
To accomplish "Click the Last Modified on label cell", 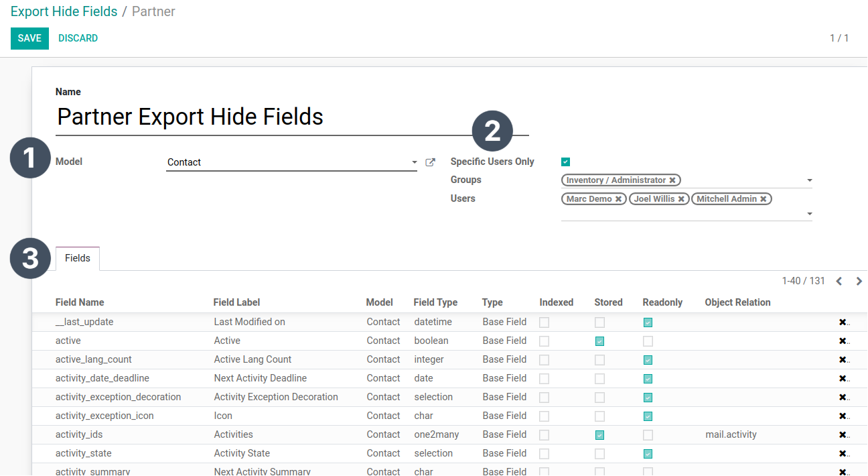I will pos(250,322).
